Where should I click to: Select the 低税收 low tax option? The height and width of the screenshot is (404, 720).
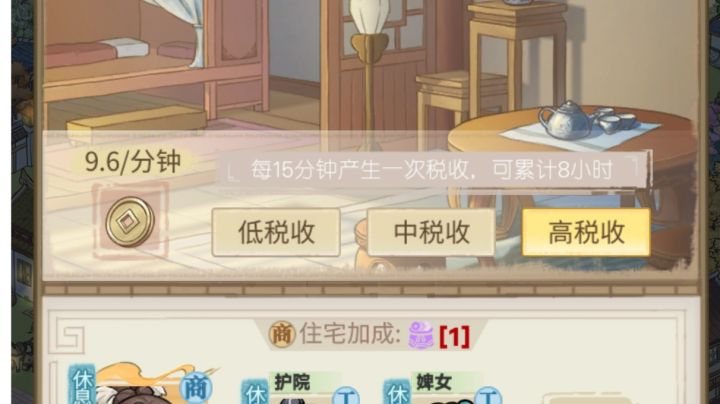coord(276,232)
